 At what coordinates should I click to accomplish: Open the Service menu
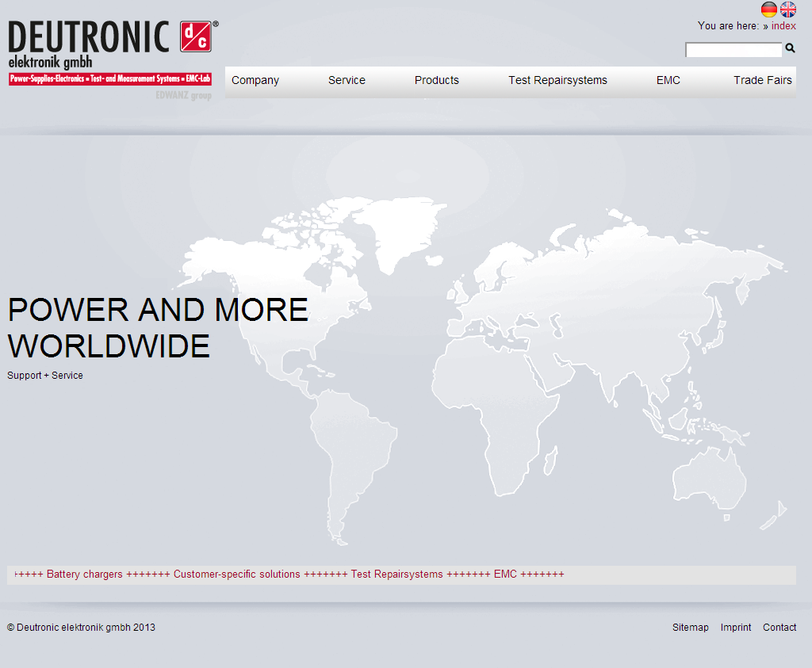point(347,80)
